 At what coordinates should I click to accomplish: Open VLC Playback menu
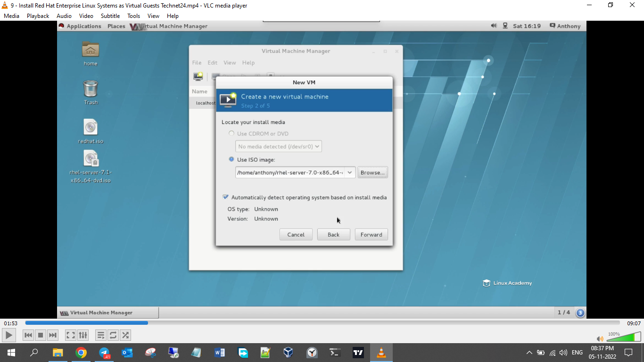[x=38, y=16]
